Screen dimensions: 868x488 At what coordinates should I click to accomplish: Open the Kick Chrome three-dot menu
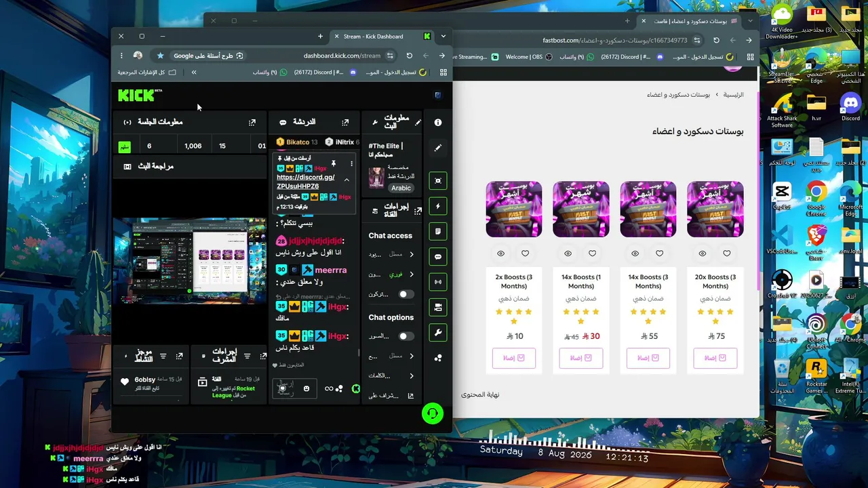[x=121, y=56]
